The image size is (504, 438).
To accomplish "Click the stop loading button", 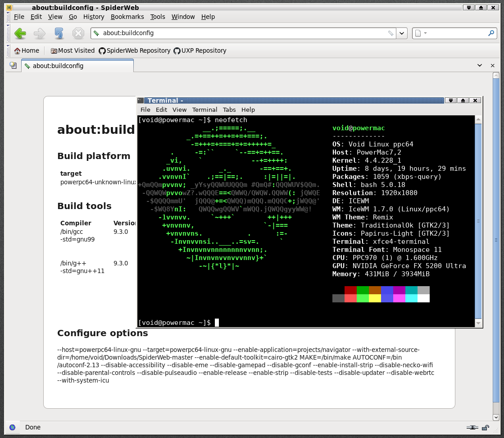I will coord(78,33).
